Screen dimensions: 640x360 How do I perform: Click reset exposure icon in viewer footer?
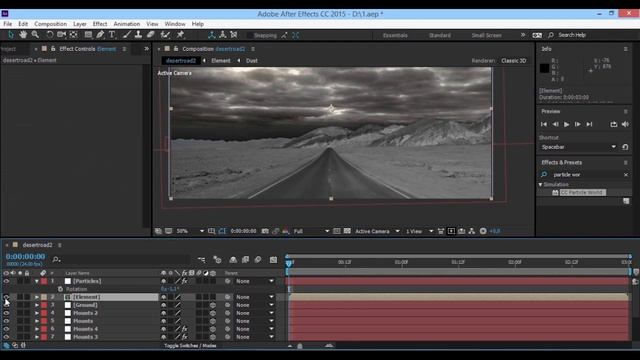(483, 231)
